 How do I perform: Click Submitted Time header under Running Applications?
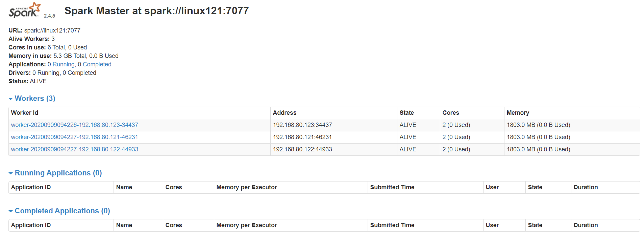[x=392, y=187]
